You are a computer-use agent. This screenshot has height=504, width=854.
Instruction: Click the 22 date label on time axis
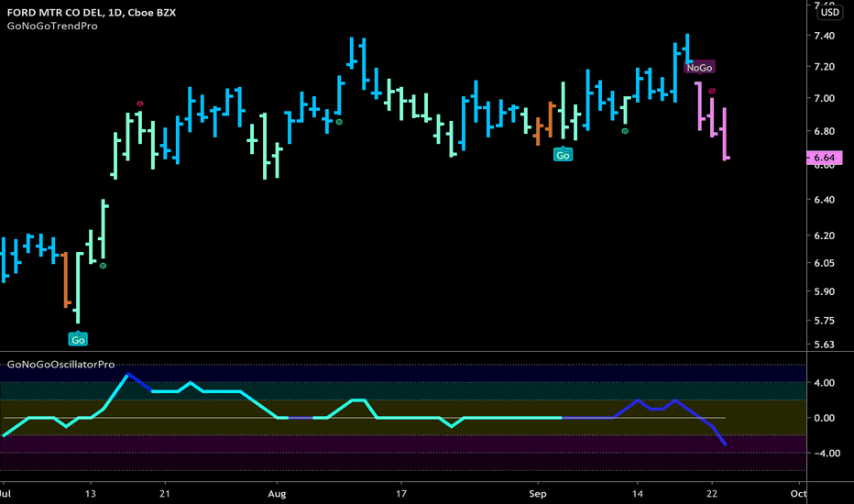coord(712,494)
